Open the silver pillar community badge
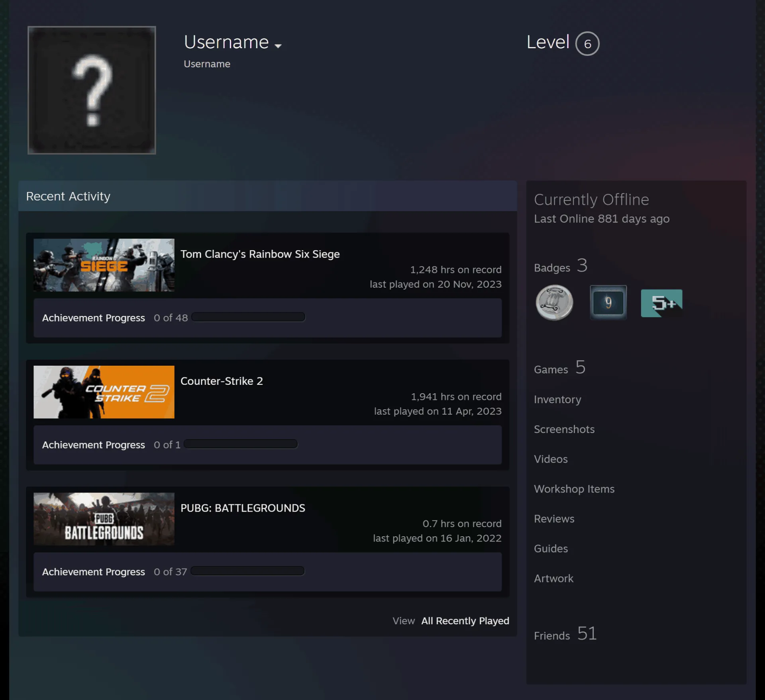This screenshot has width=765, height=700. [554, 302]
